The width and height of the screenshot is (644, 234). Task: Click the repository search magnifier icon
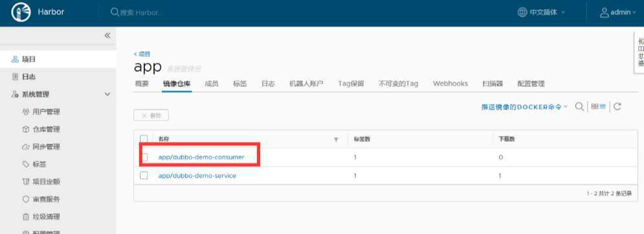pos(579,107)
